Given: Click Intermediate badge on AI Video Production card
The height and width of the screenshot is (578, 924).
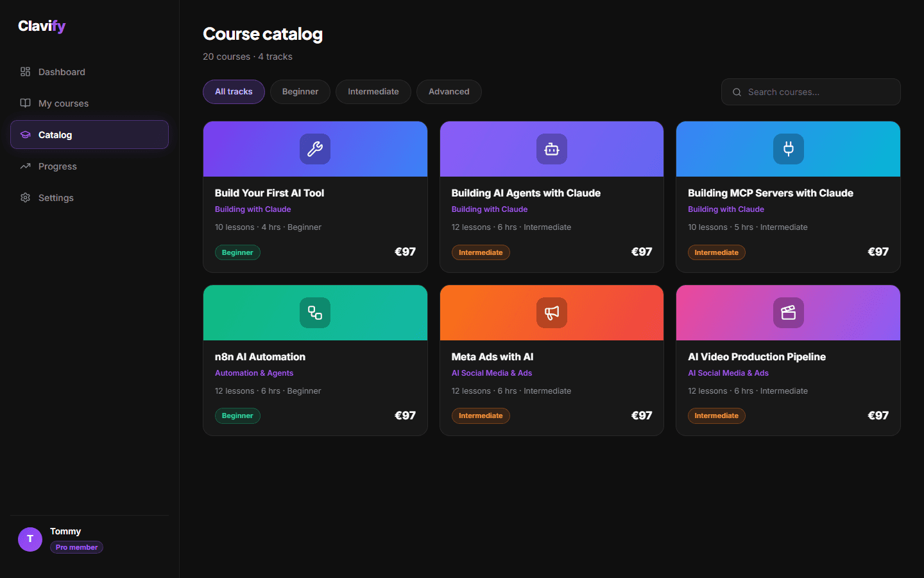Looking at the screenshot, I should coord(717,416).
